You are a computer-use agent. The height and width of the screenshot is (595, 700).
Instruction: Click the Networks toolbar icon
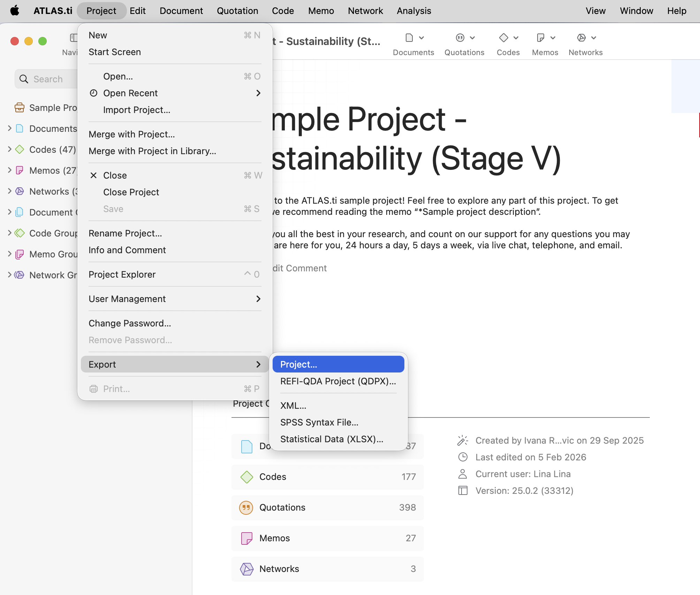[581, 38]
